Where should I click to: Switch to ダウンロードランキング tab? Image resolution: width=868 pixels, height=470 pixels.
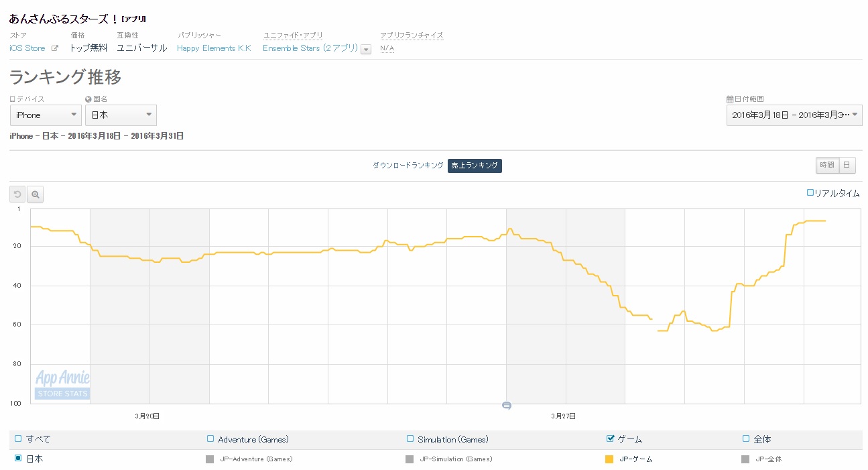pos(408,166)
